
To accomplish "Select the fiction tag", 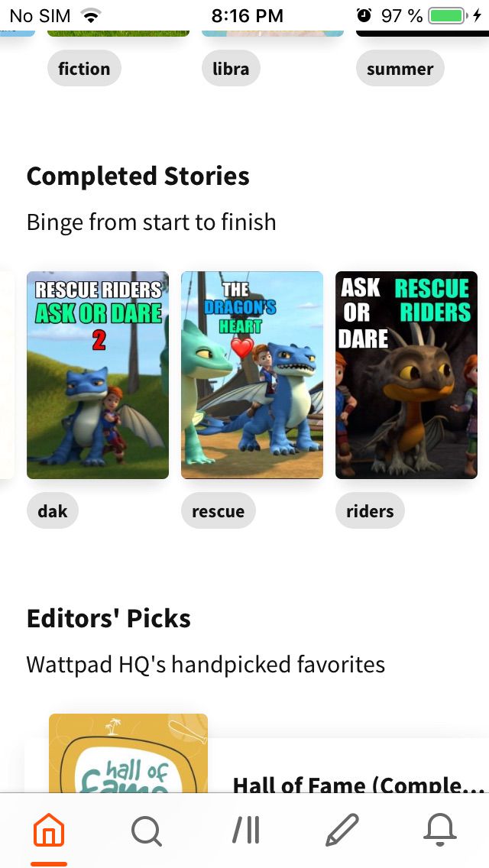I will click(84, 69).
